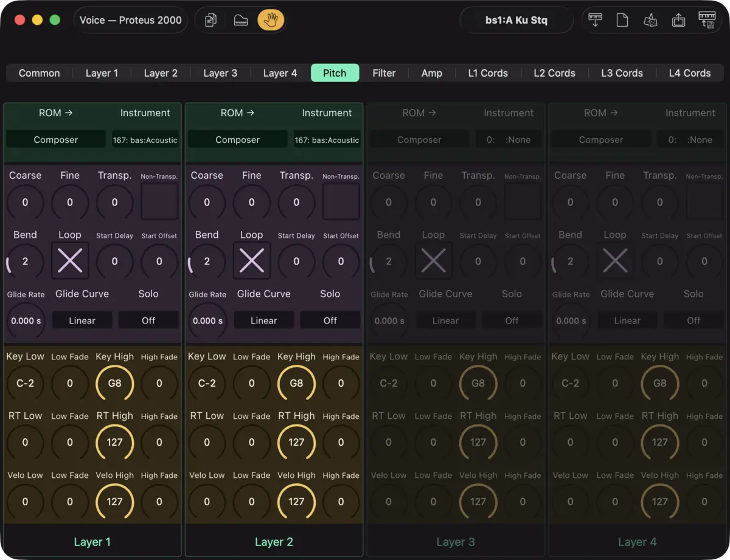Click the Layer 4 footer label
The width and height of the screenshot is (730, 560).
tap(638, 542)
